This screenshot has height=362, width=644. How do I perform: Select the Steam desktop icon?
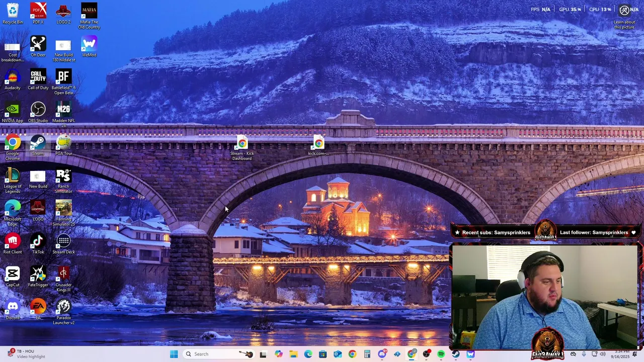click(38, 145)
